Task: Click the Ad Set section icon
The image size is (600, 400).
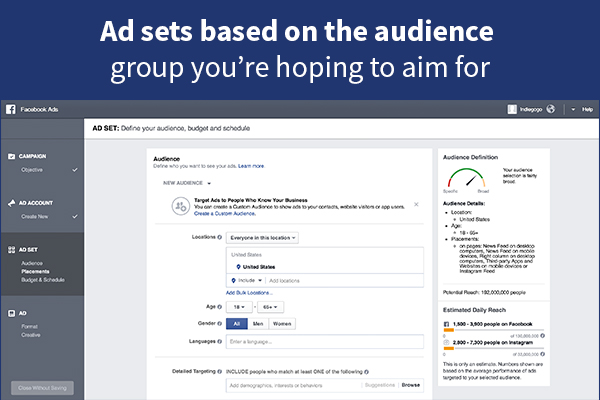Action: pyautogui.click(x=11, y=250)
